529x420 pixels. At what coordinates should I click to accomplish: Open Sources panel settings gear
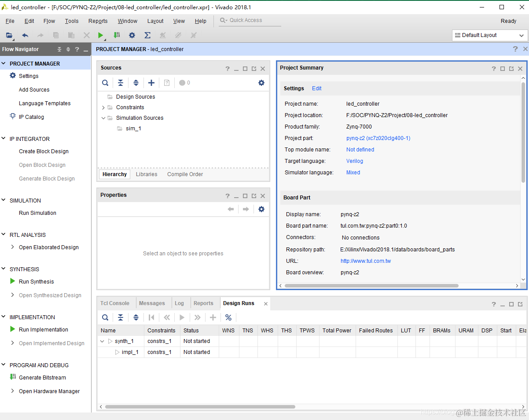(x=261, y=83)
